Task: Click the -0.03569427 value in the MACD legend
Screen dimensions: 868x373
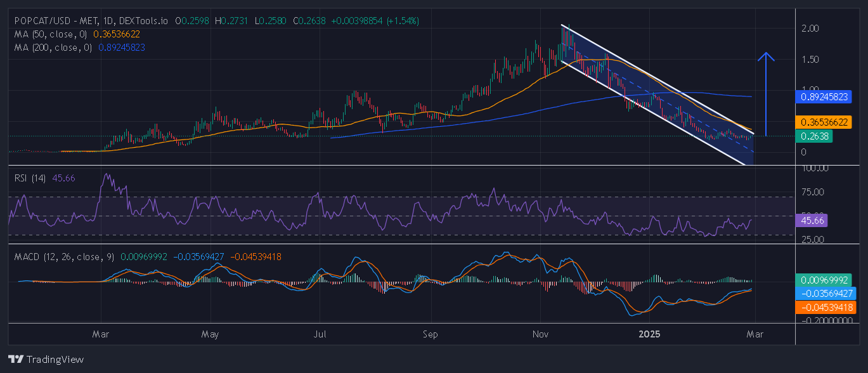Action: (198, 257)
